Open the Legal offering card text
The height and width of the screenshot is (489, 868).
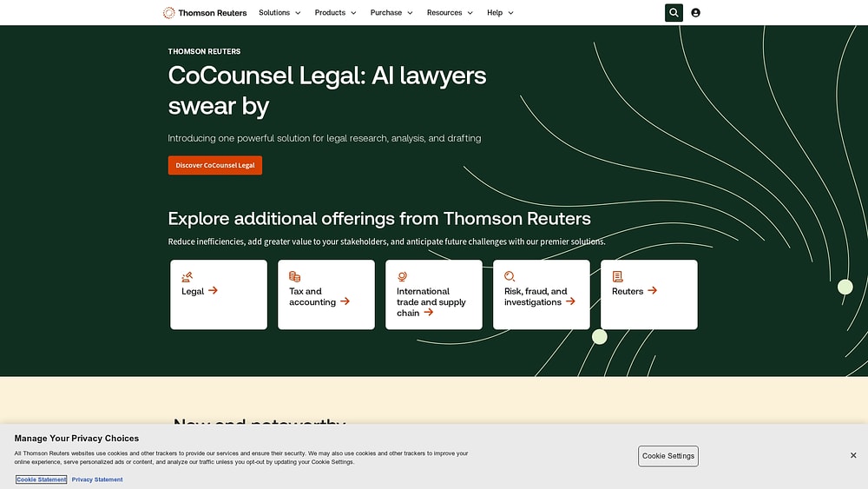(x=193, y=291)
